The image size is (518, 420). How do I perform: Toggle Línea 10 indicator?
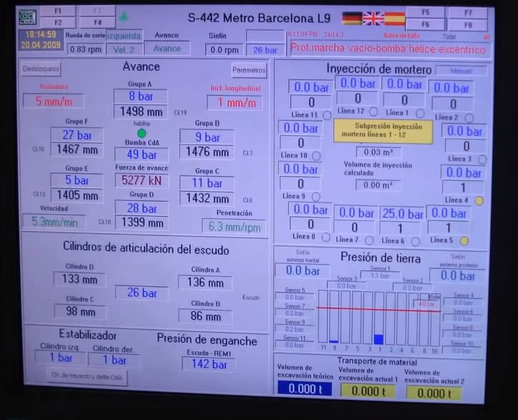(316, 156)
